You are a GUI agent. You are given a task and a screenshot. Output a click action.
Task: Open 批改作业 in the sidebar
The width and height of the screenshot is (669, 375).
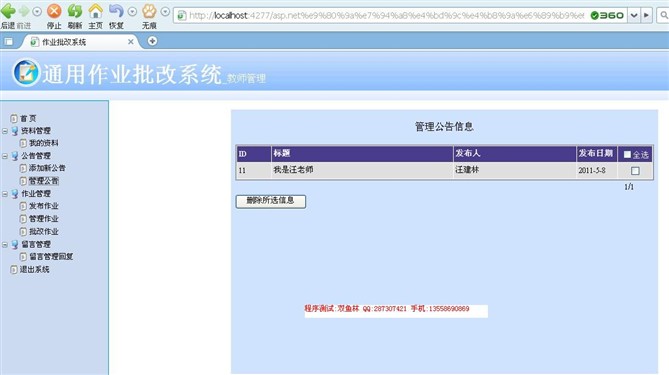tap(44, 232)
